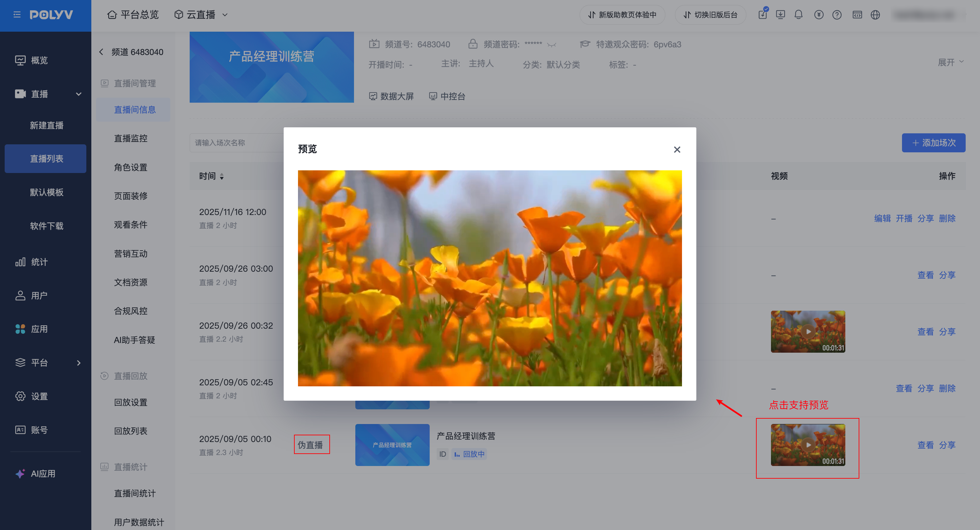980x530 pixels.
Task: Open the download center icon
Action: (x=781, y=14)
